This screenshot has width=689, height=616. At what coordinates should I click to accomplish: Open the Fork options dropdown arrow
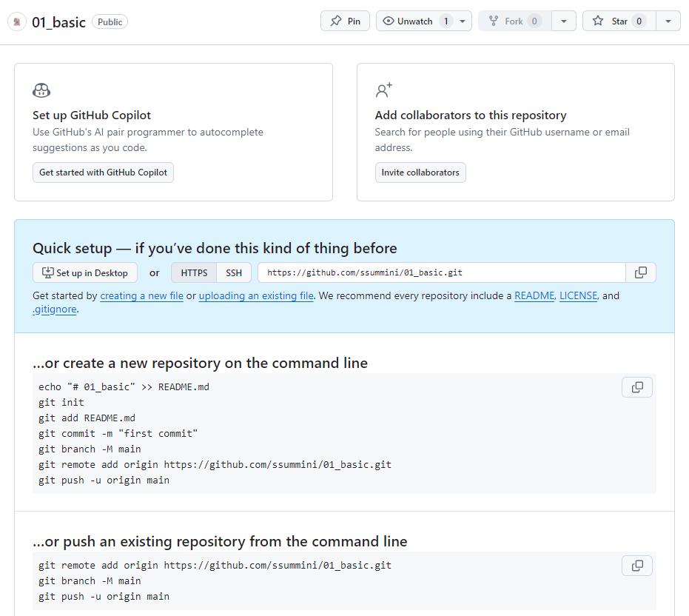564,21
